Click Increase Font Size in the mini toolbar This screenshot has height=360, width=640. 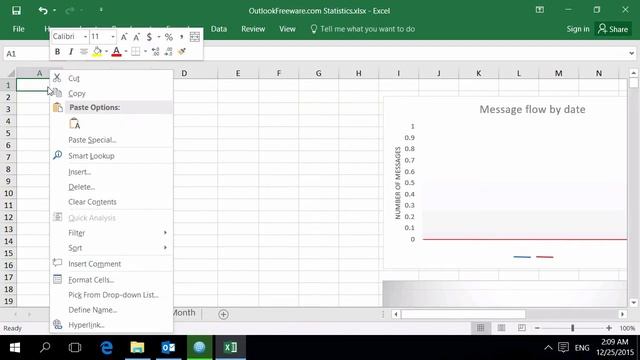pos(124,37)
